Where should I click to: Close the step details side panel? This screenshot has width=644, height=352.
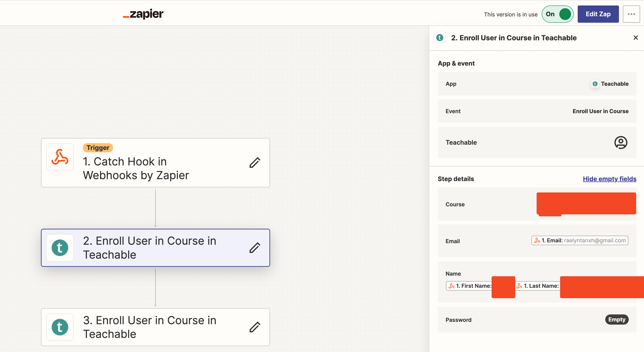tap(636, 38)
